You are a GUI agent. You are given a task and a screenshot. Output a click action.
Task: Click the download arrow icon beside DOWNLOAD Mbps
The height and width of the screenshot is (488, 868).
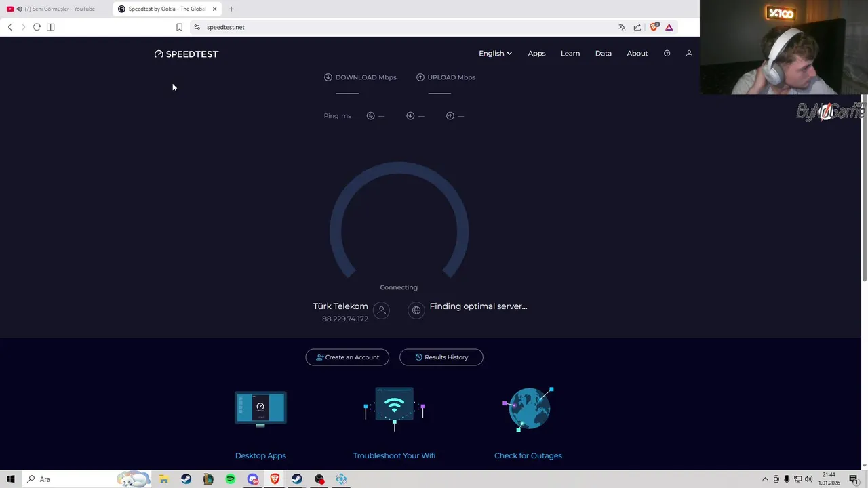point(328,77)
